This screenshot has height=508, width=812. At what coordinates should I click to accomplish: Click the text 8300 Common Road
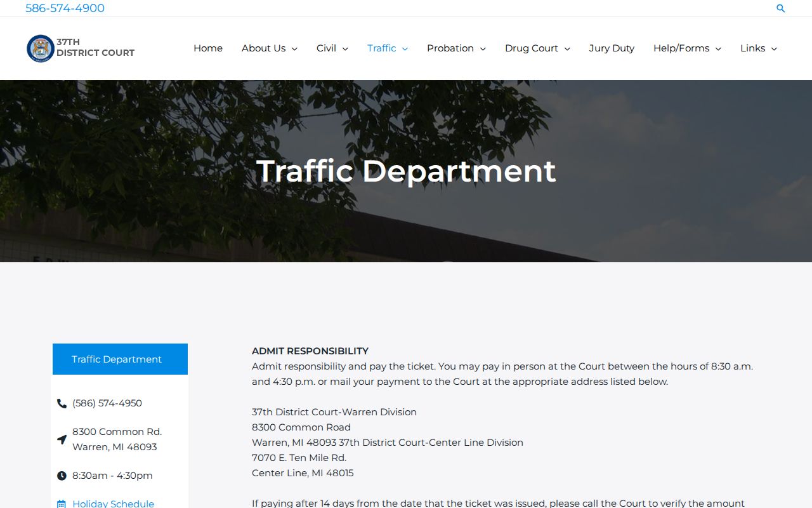pos(301,427)
